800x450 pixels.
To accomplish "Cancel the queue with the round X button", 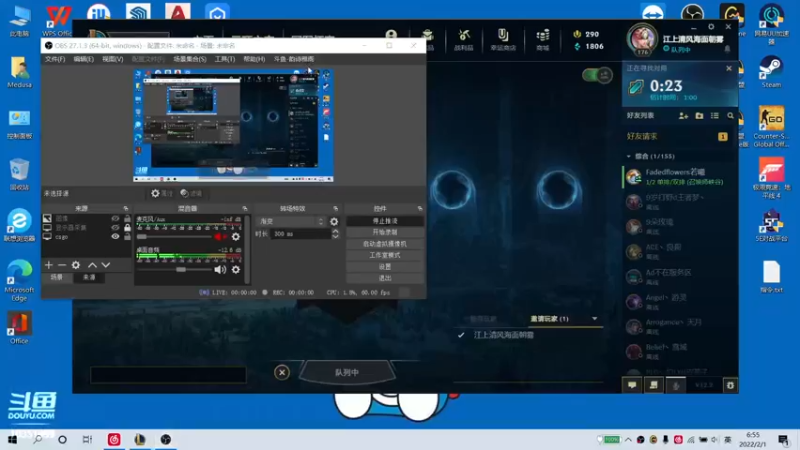I will [x=282, y=372].
